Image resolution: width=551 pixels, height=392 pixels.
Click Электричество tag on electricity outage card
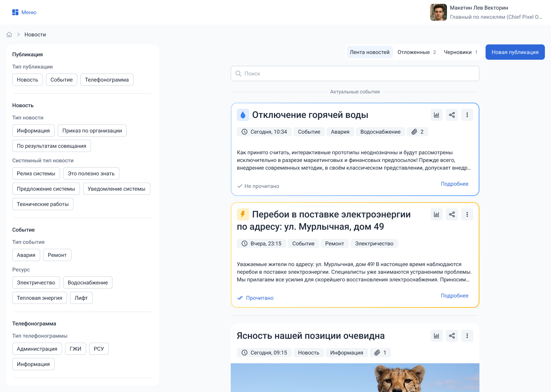click(x=374, y=243)
